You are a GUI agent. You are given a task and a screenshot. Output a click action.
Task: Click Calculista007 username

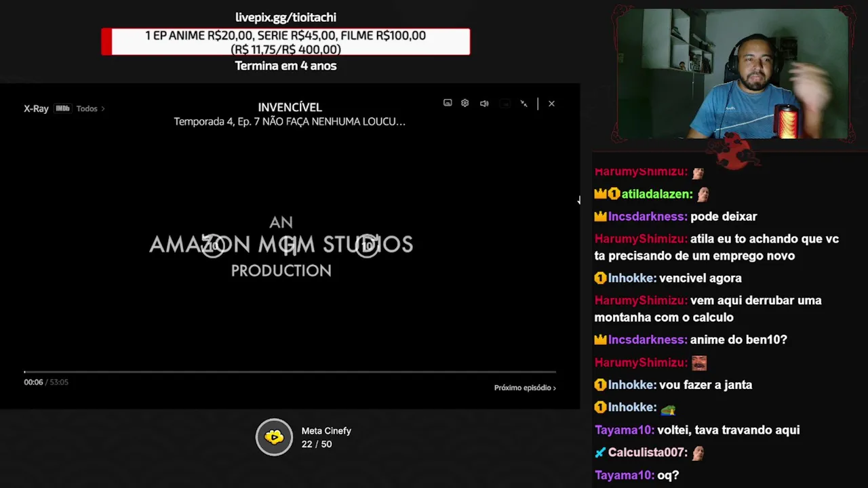[x=648, y=452]
